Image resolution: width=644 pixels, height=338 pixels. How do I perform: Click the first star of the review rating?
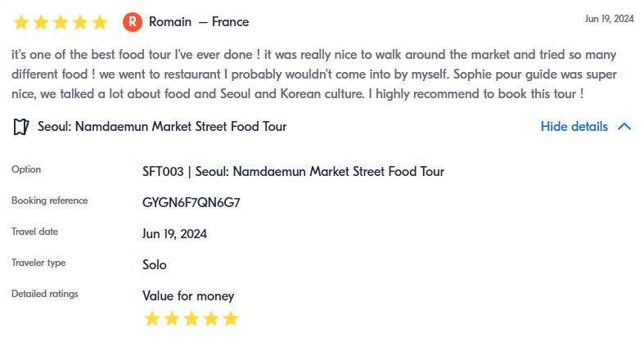pos(21,22)
